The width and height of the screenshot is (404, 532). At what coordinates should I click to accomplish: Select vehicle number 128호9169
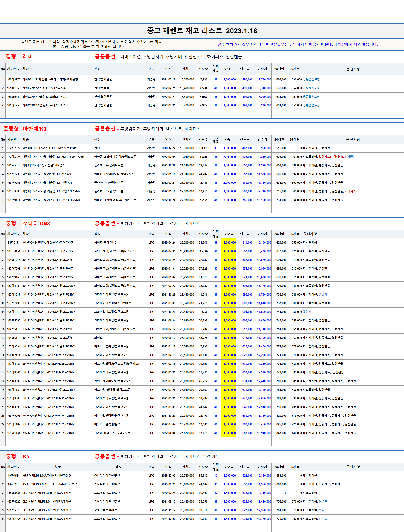[x=14, y=277]
